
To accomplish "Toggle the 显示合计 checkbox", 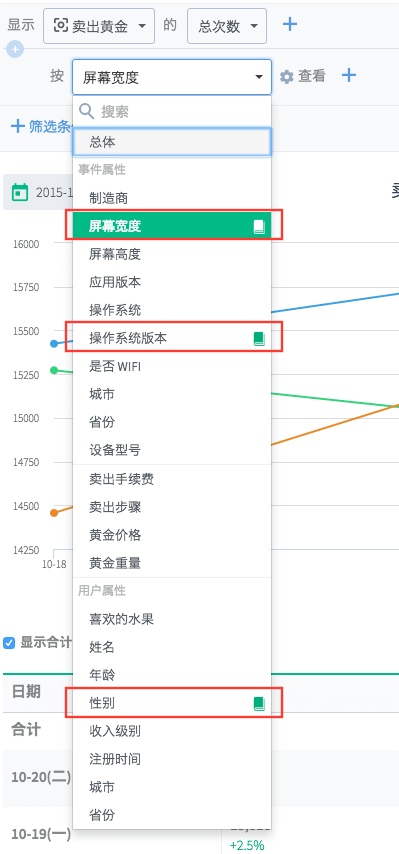I will pos(9,642).
